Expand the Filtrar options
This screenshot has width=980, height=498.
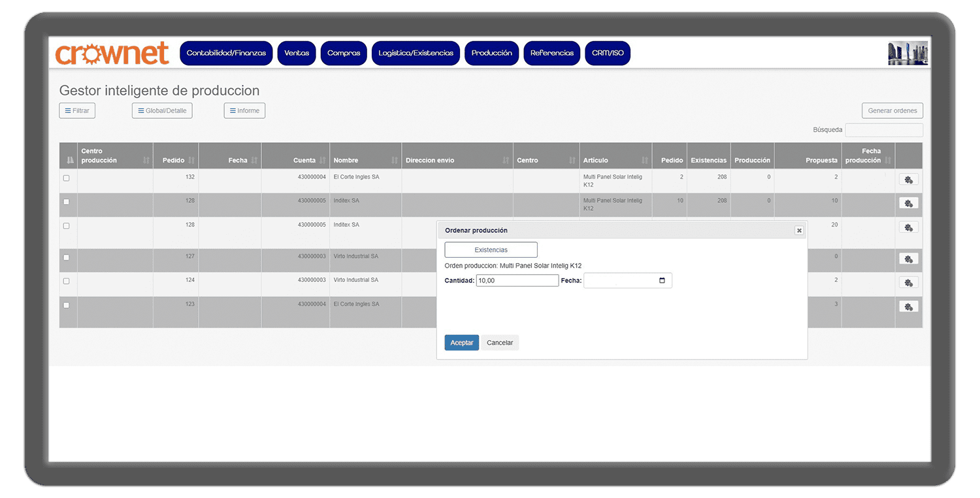point(77,111)
